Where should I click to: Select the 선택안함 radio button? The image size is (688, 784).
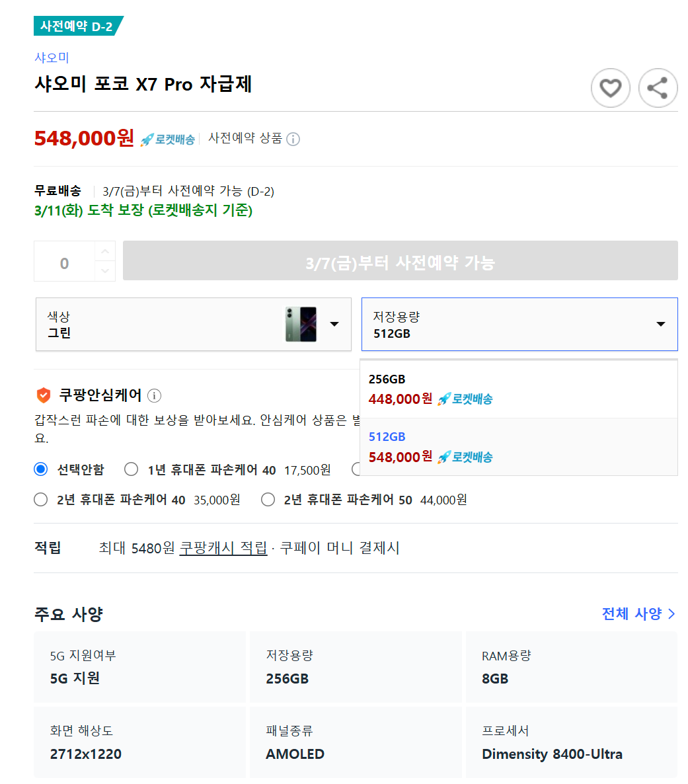click(41, 469)
